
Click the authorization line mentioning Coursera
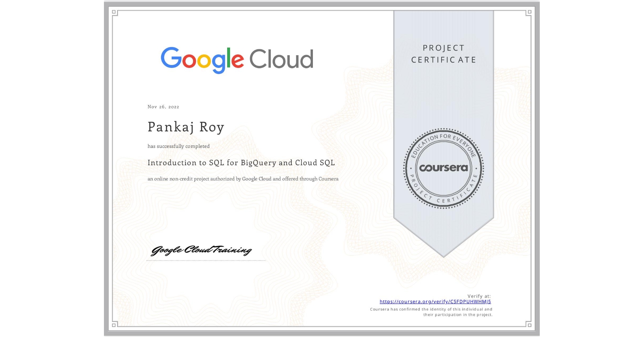243,179
